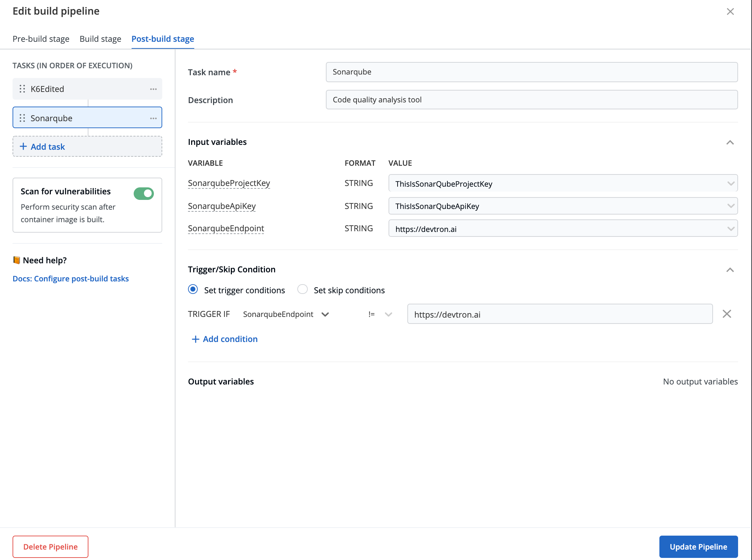Click the plus icon to add a task

(23, 146)
